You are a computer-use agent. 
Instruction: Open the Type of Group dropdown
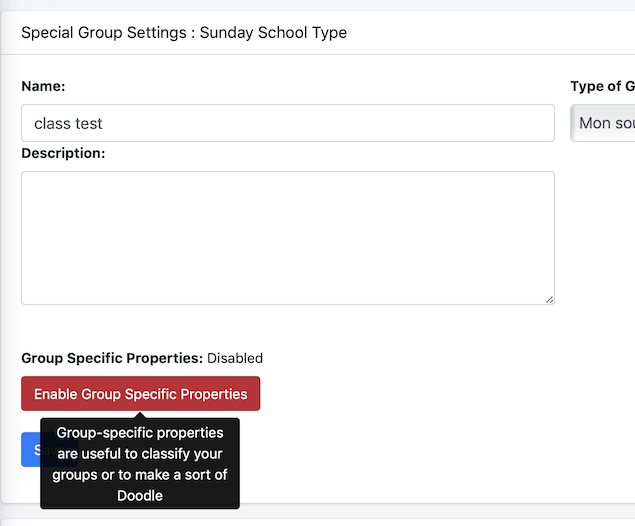click(603, 123)
